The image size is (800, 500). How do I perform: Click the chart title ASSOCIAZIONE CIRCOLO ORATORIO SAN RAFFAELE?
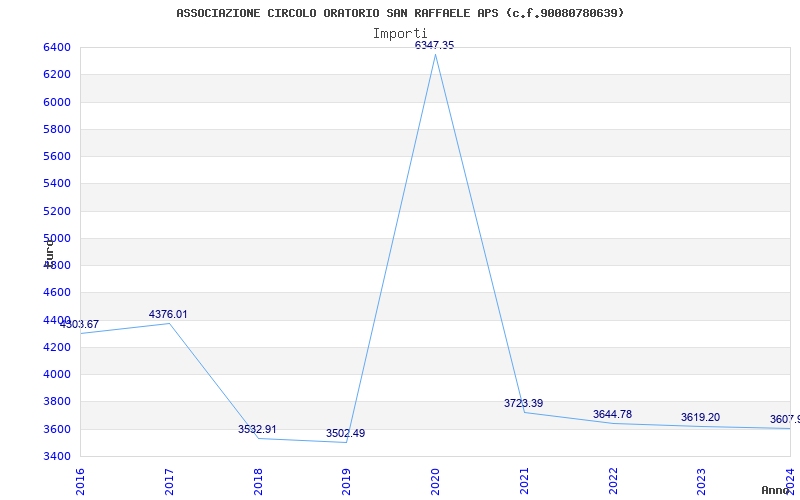tap(400, 13)
